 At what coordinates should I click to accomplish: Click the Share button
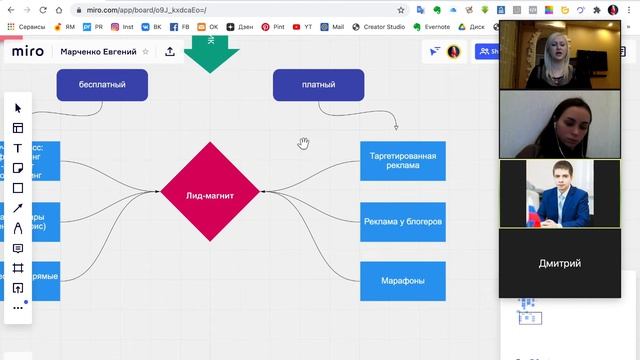[x=487, y=51]
